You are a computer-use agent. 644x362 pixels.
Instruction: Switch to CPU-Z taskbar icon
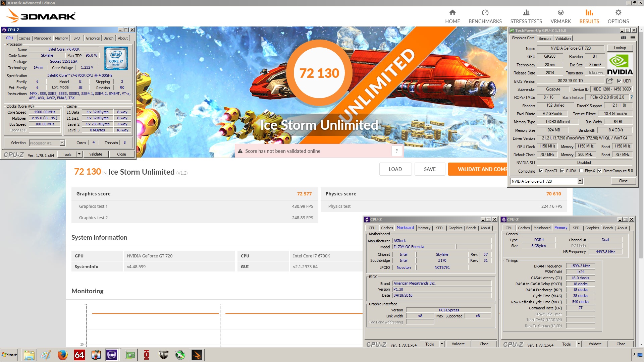[111, 355]
